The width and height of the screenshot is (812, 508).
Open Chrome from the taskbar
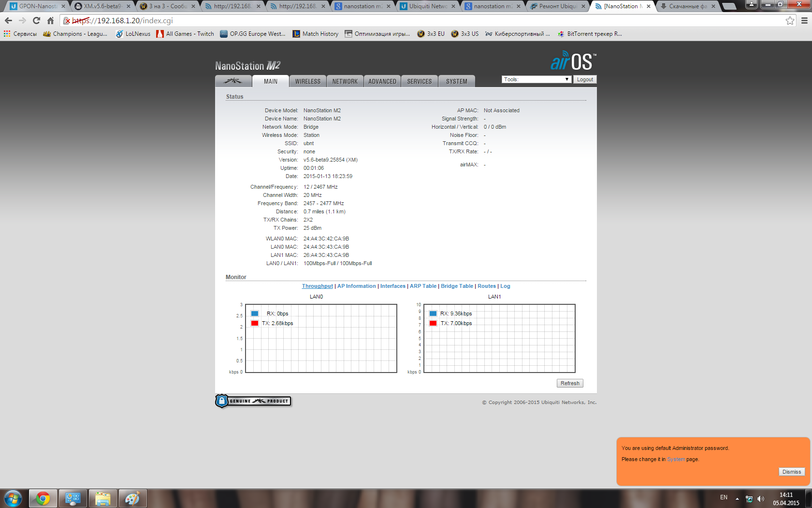click(43, 498)
